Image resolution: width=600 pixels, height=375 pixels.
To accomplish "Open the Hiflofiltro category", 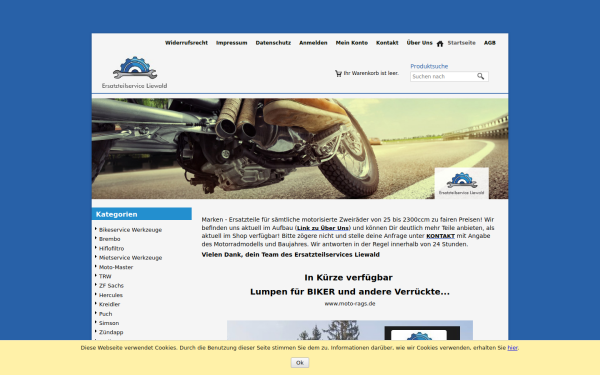I will [x=111, y=249].
